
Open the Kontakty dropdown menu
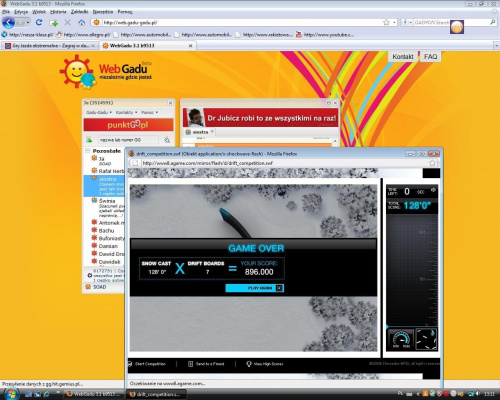[x=126, y=112]
